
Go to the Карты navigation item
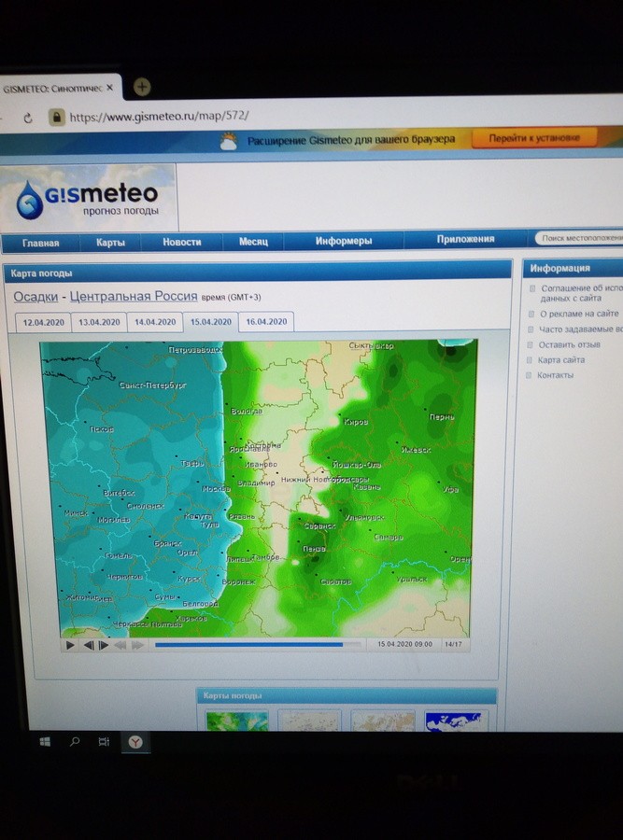click(x=110, y=242)
